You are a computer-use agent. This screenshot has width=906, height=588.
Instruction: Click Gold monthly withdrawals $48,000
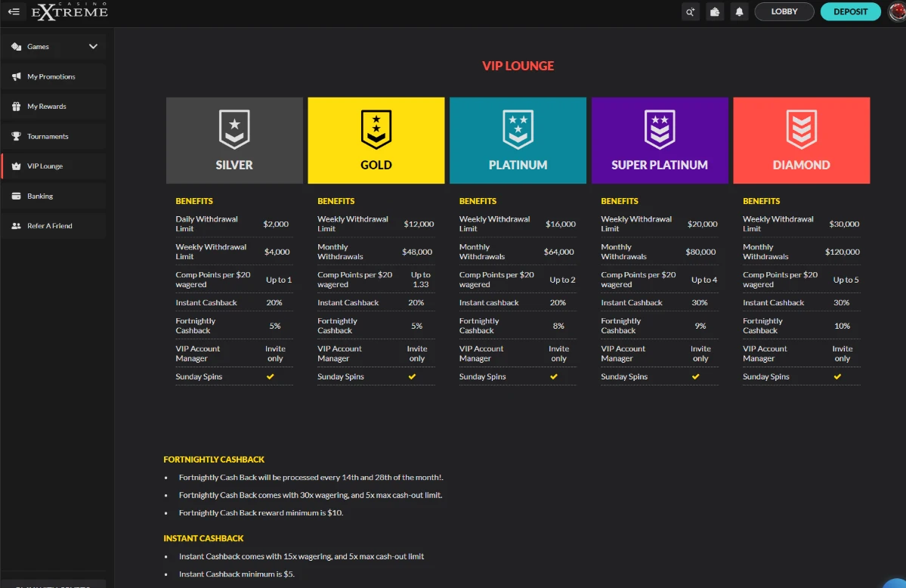click(417, 252)
